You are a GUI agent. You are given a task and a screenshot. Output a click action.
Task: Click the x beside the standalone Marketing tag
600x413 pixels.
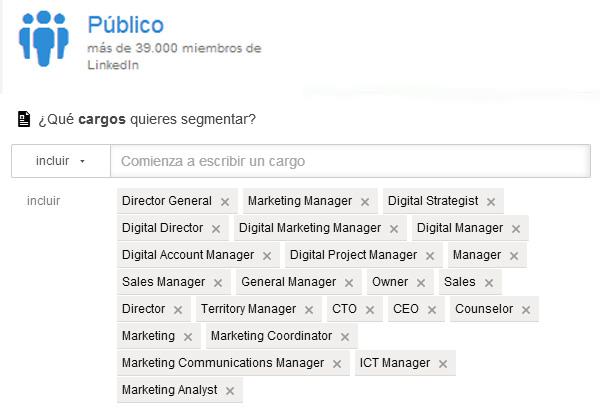click(188, 337)
